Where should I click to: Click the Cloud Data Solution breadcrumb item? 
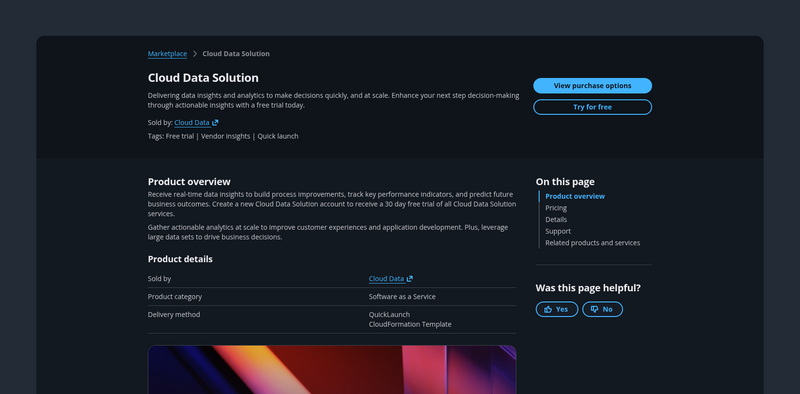tap(236, 54)
